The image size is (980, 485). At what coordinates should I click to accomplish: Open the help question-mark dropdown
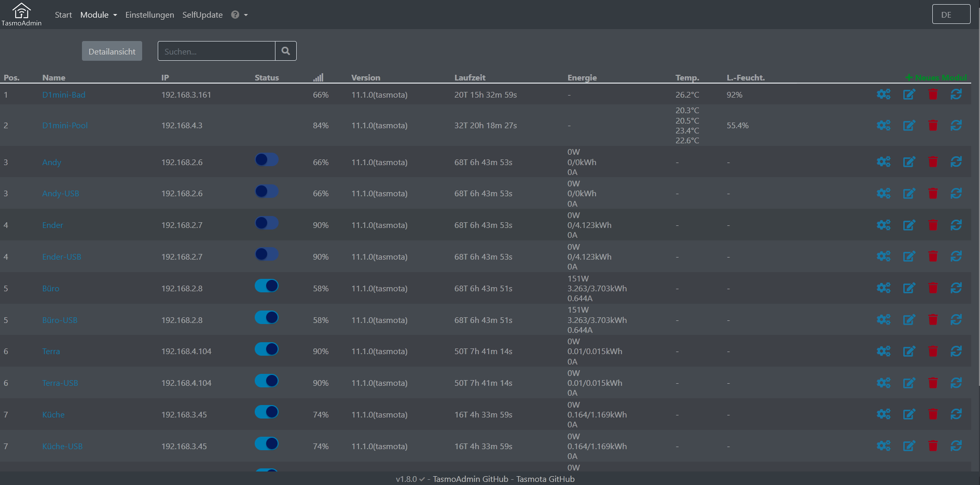(239, 15)
